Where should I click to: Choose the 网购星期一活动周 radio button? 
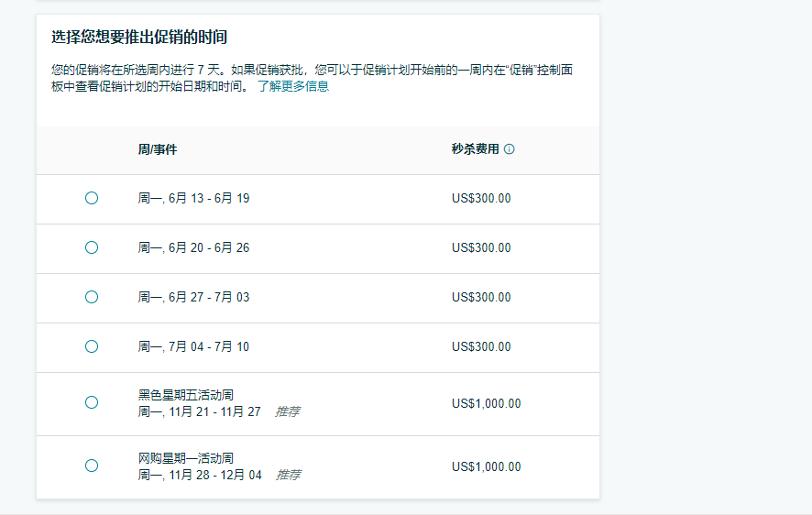click(x=92, y=466)
